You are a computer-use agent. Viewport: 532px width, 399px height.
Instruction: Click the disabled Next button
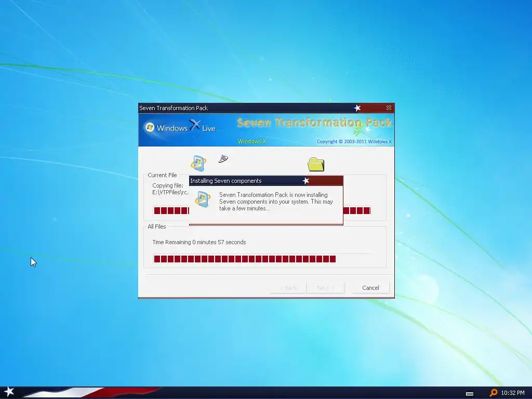click(326, 288)
